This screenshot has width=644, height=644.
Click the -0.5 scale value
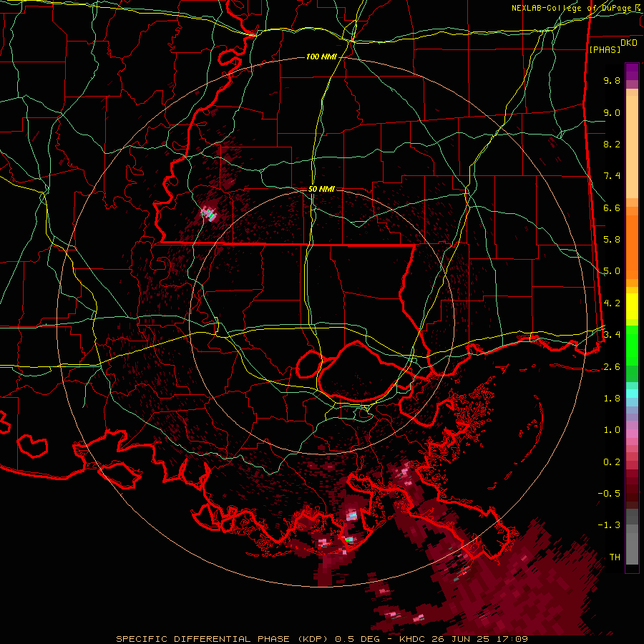(x=609, y=494)
